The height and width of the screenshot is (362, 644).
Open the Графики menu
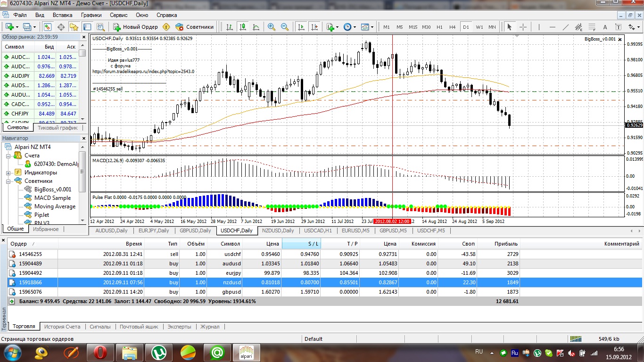point(91,15)
